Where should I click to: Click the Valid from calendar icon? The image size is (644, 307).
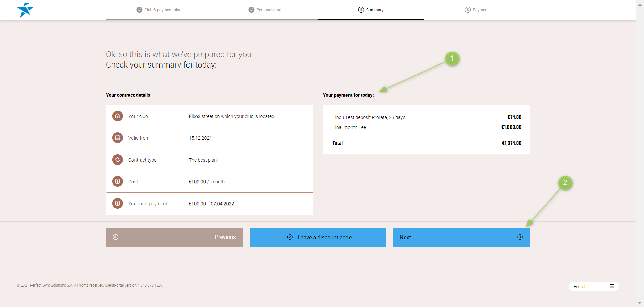[118, 138]
